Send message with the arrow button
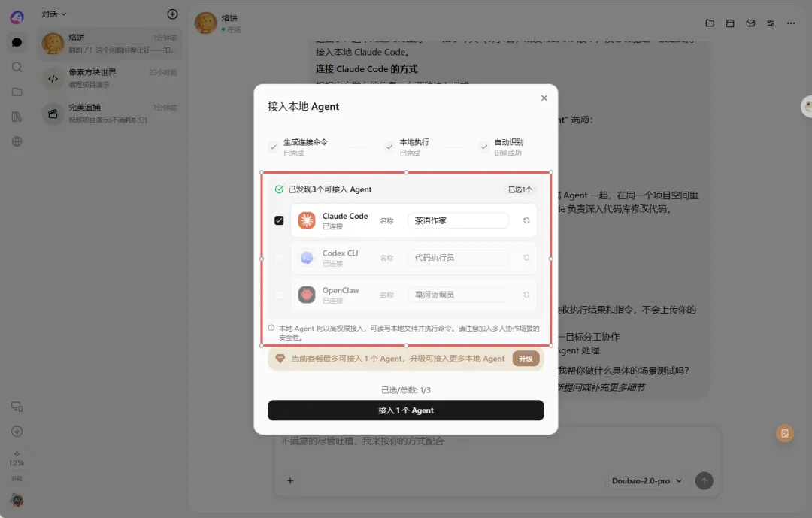This screenshot has width=812, height=518. click(704, 480)
